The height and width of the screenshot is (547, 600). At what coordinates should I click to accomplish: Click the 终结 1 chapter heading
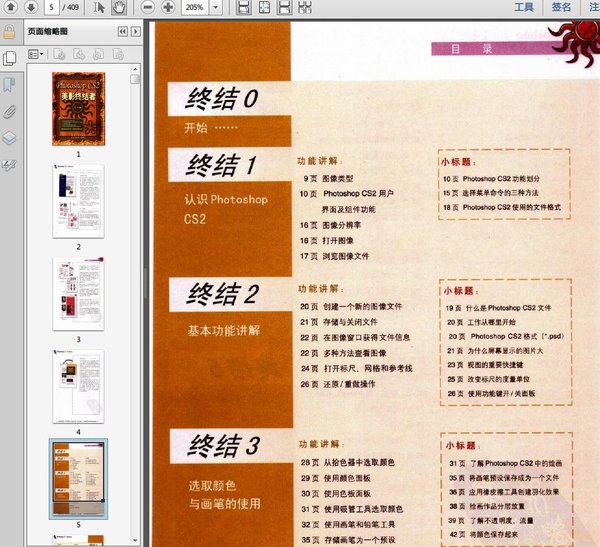coord(222,165)
